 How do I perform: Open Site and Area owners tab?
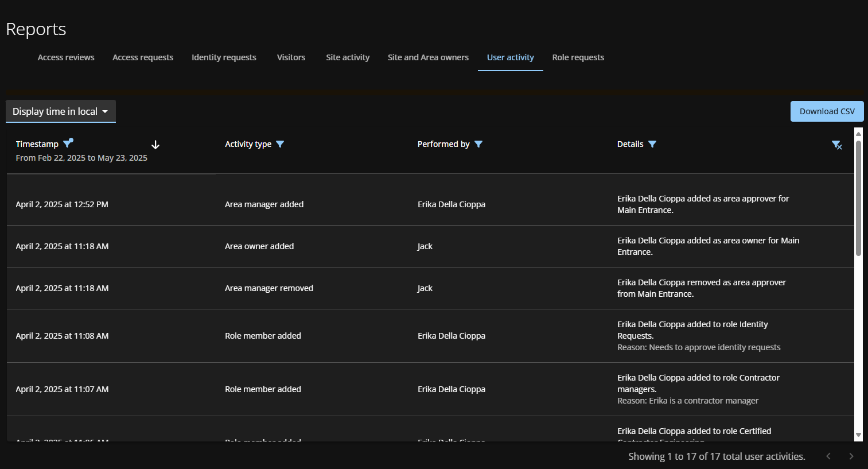428,57
